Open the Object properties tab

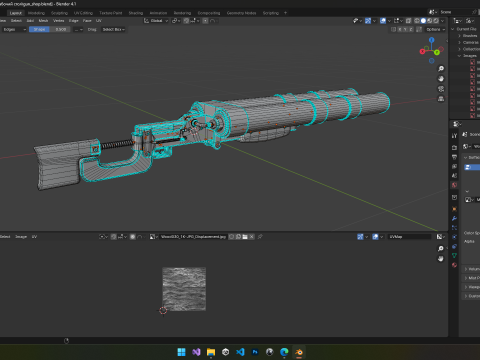(454, 209)
